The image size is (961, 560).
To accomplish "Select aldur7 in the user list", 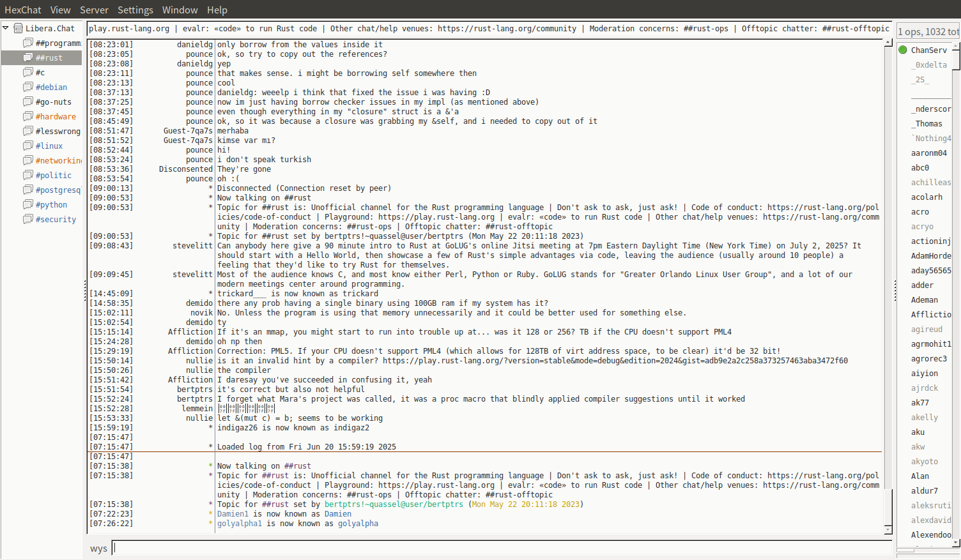I will coord(925,490).
